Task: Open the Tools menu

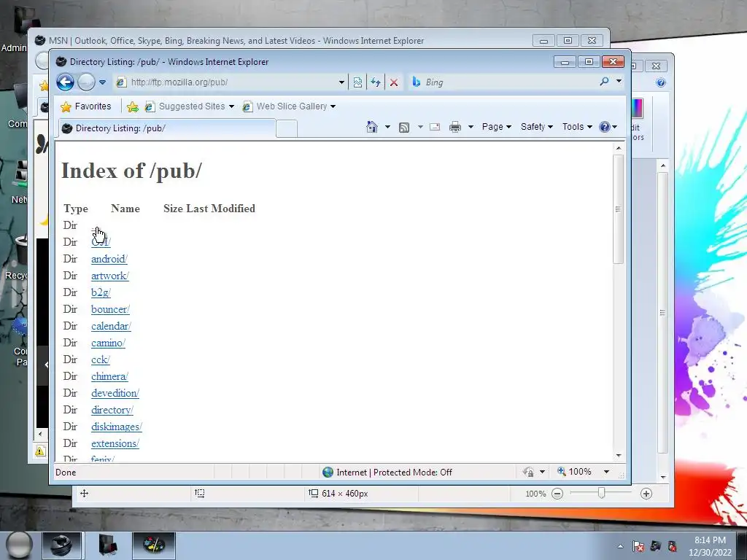Action: pos(577,127)
